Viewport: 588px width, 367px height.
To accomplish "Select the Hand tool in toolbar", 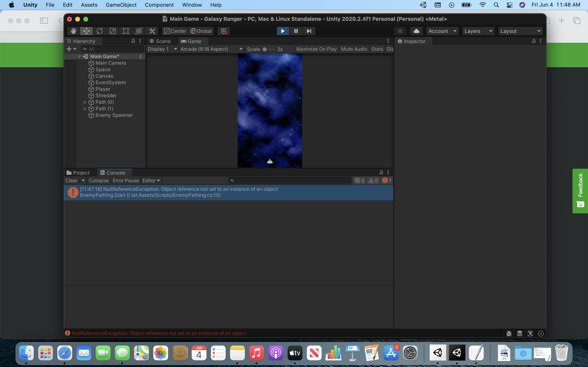I will coord(73,31).
